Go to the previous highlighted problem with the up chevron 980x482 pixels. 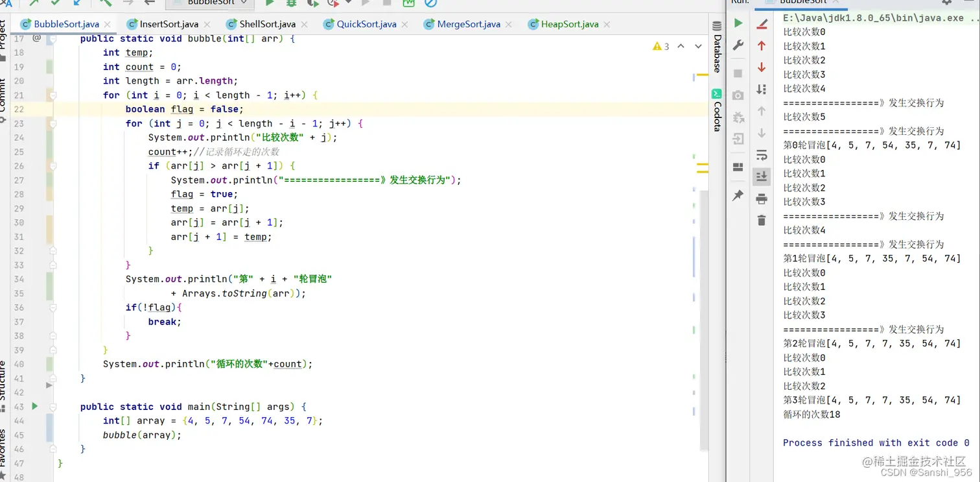point(681,47)
